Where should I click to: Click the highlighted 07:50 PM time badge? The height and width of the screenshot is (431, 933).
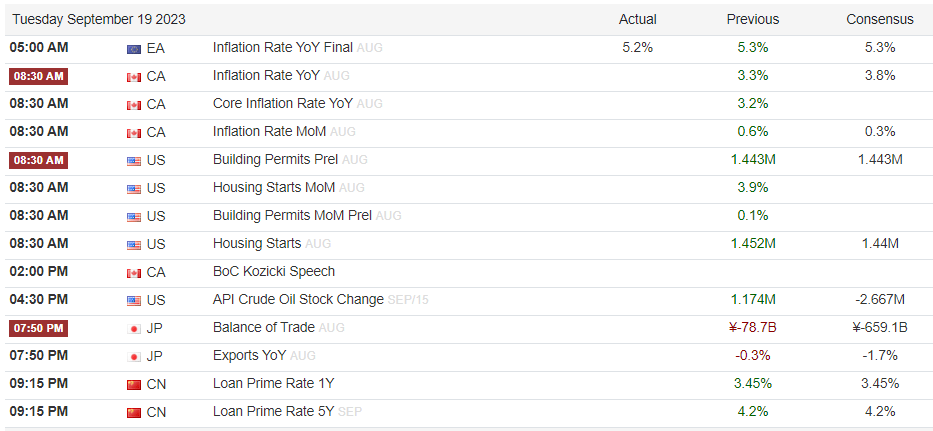click(37, 328)
